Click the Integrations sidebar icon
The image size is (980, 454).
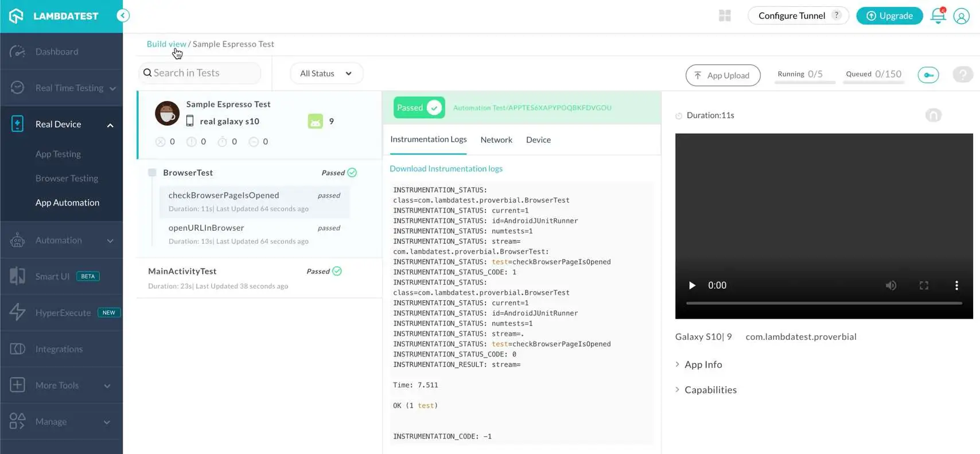point(17,349)
